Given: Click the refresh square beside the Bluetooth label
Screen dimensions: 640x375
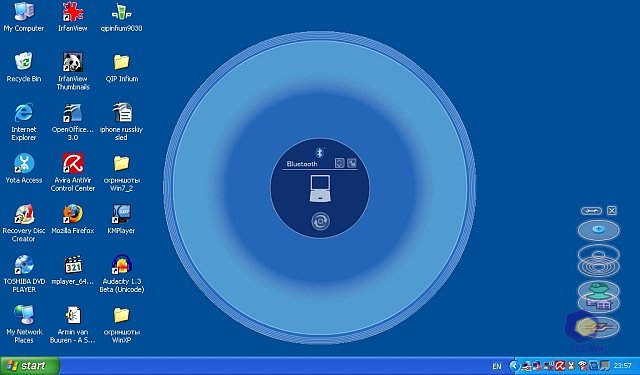Looking at the screenshot, I should 340,163.
